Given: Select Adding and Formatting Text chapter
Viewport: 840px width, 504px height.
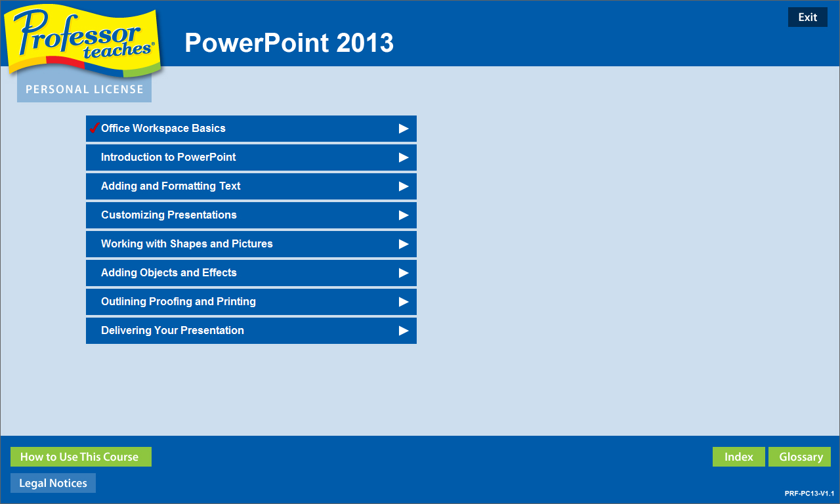Looking at the screenshot, I should coord(251,186).
